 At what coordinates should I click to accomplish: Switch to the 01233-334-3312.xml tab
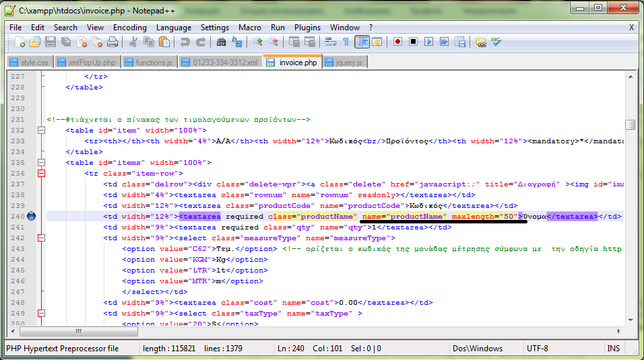click(x=221, y=63)
